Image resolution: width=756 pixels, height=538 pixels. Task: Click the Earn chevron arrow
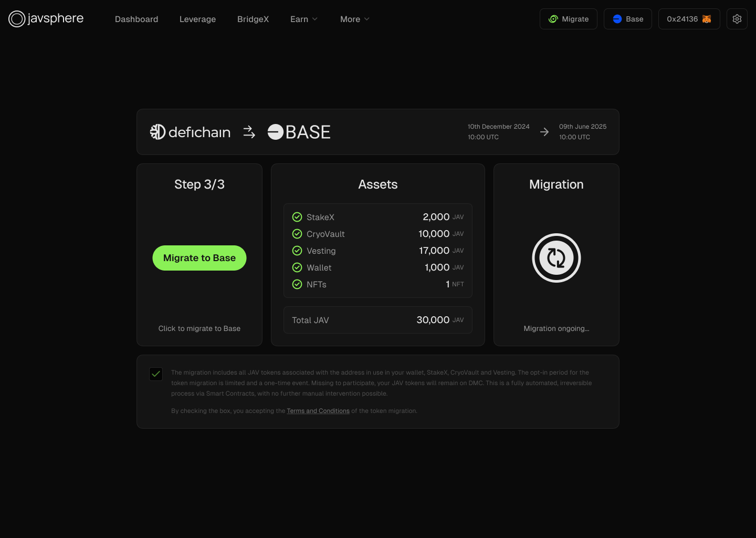[x=315, y=19]
